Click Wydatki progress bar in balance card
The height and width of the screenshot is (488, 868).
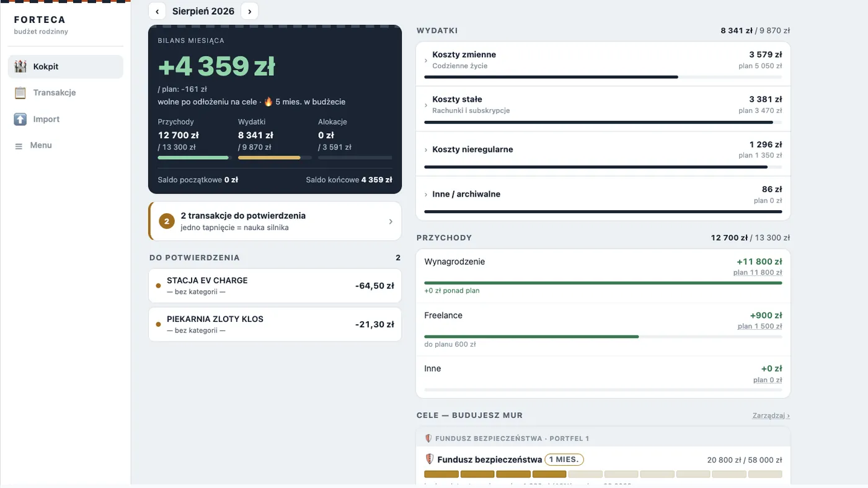[275, 157]
